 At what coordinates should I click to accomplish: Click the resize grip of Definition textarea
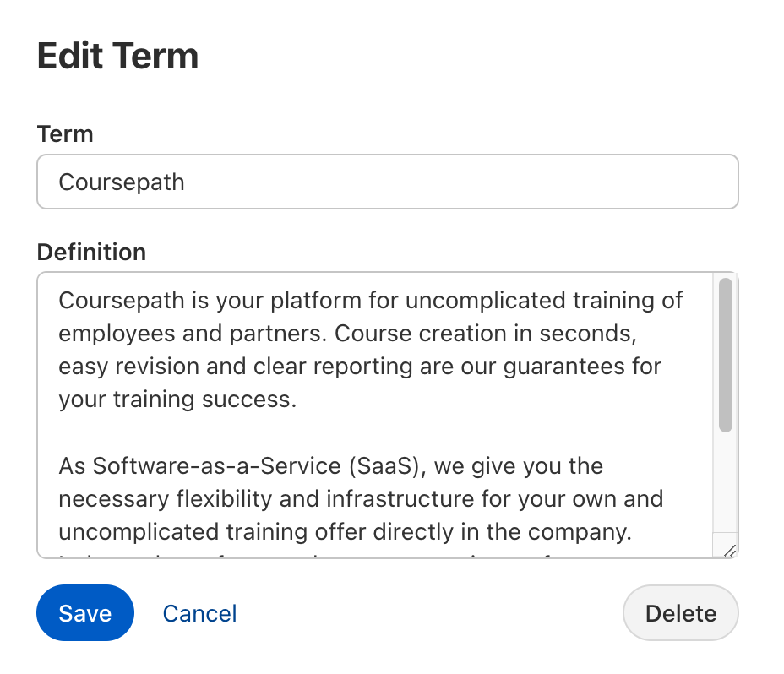tap(730, 550)
